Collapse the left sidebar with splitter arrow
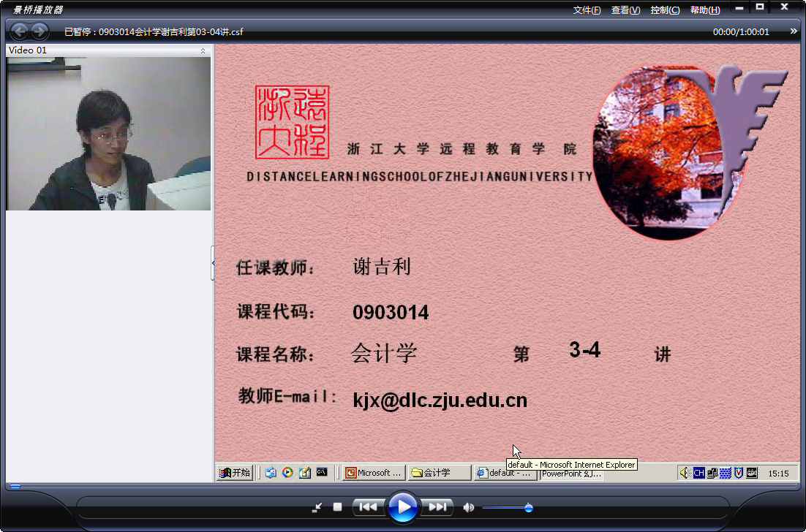 (x=213, y=263)
